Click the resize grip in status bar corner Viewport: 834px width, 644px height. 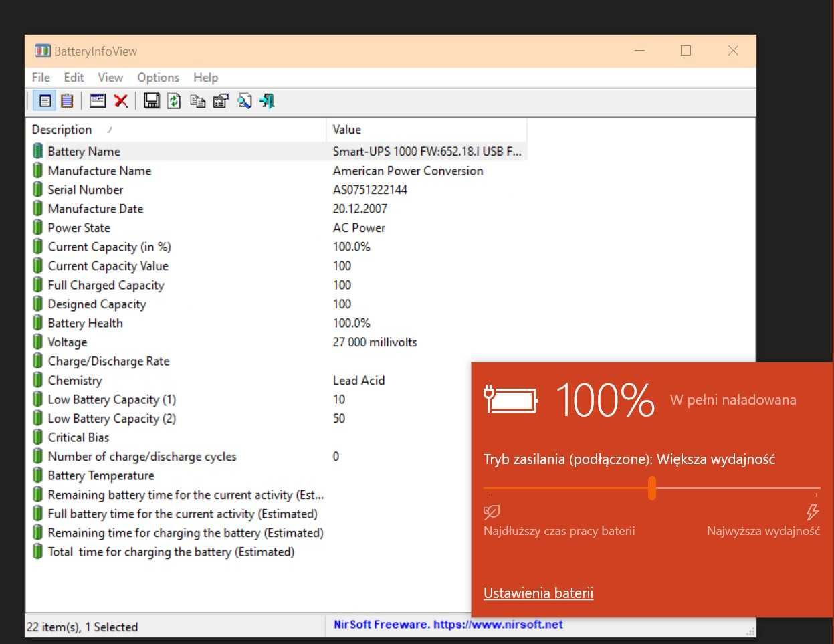pos(750,631)
